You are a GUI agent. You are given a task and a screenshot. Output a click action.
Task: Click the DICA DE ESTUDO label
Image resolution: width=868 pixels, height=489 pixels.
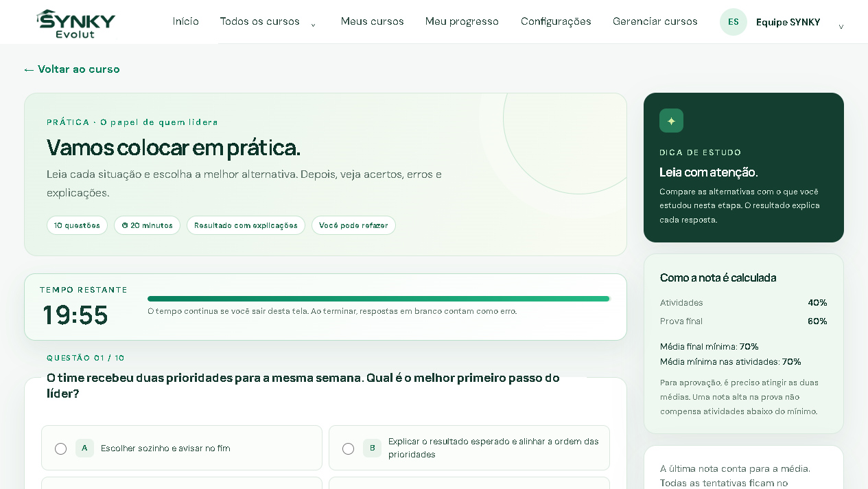tap(701, 152)
